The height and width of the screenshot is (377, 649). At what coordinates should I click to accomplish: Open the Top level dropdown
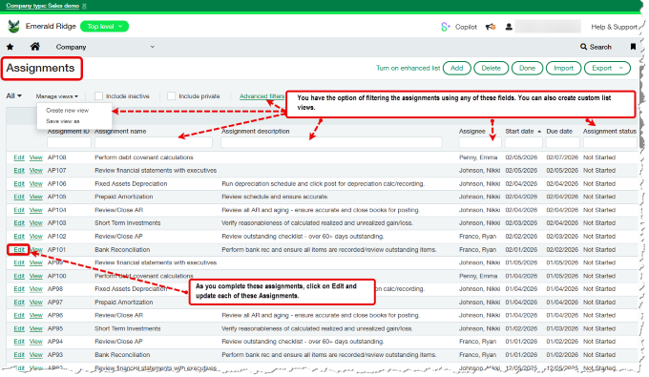tap(104, 26)
